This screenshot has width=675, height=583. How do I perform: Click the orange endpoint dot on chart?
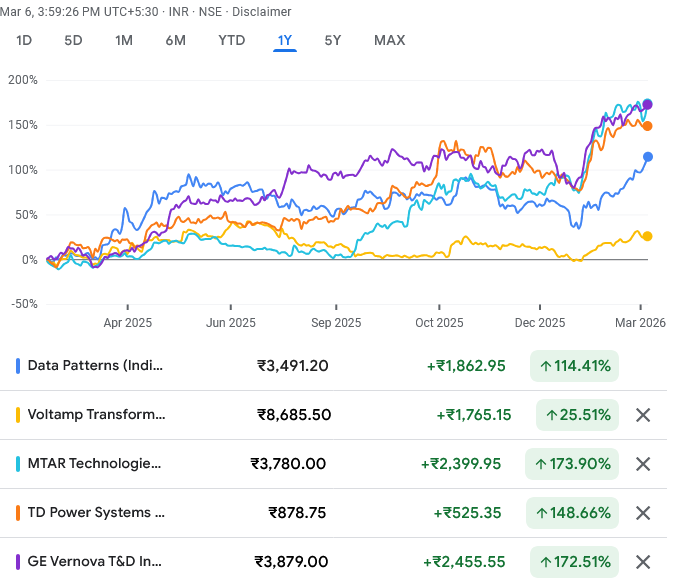(647, 126)
